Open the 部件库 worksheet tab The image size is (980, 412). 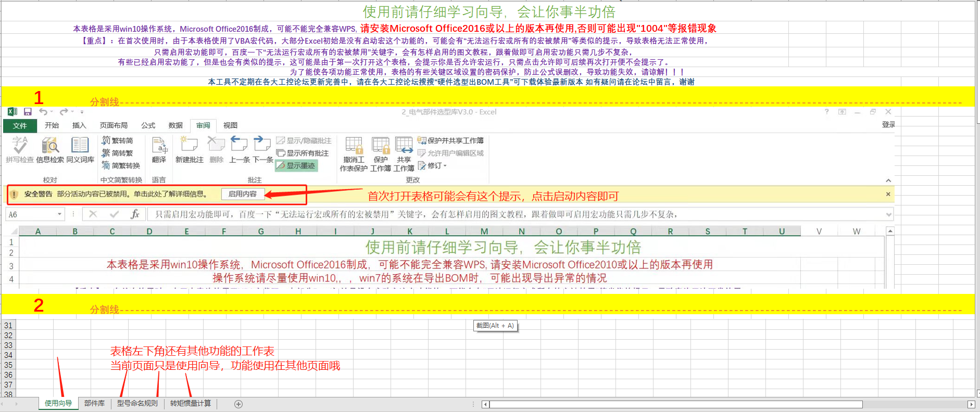(94, 404)
